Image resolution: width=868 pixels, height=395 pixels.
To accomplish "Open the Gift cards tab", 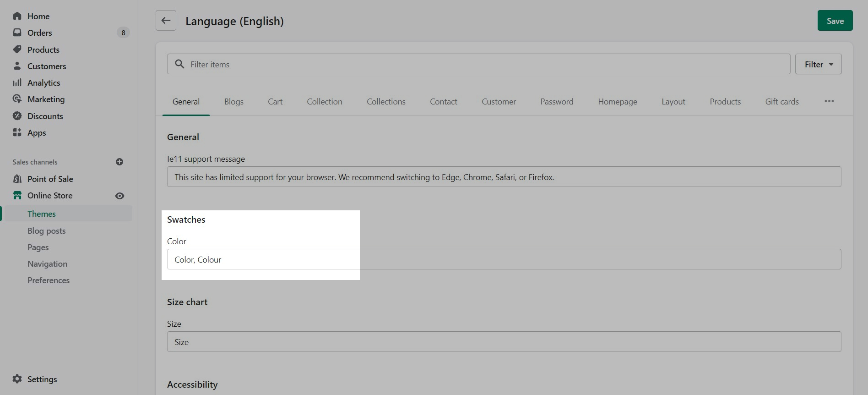I will pyautogui.click(x=781, y=102).
